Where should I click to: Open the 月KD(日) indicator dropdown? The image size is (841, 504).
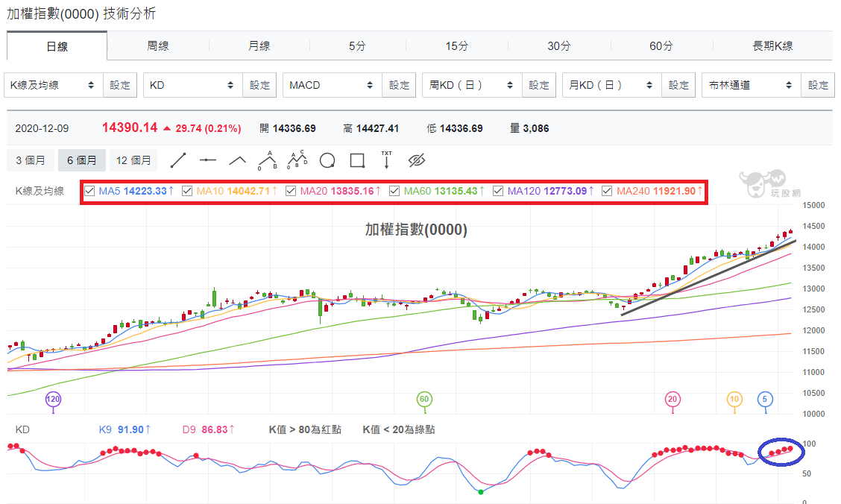pos(612,85)
